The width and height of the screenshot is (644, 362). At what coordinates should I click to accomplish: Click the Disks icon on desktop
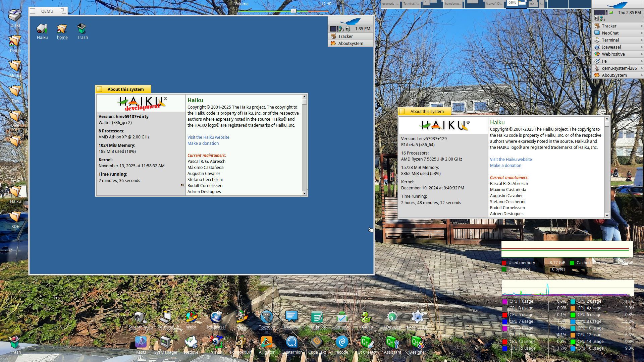[x=15, y=16]
